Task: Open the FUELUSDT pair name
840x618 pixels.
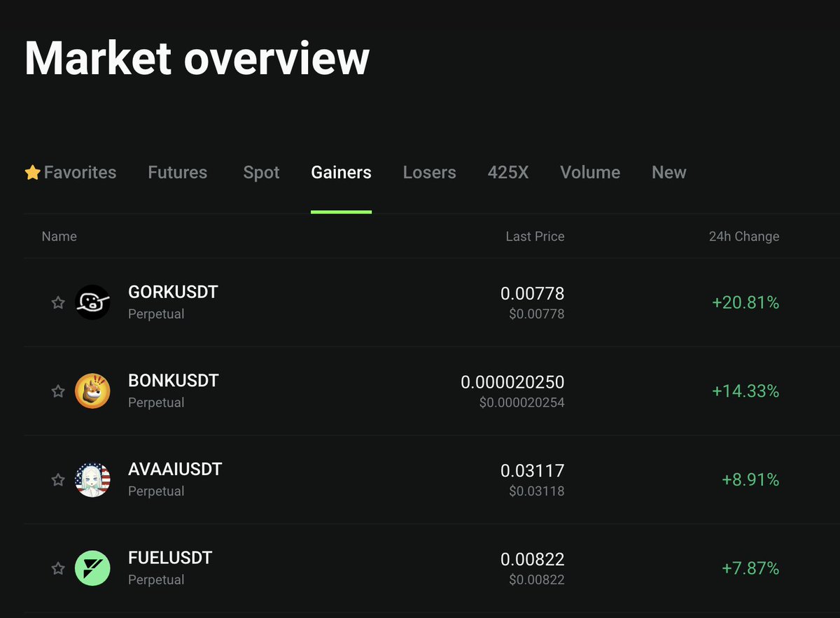Action: [x=170, y=558]
